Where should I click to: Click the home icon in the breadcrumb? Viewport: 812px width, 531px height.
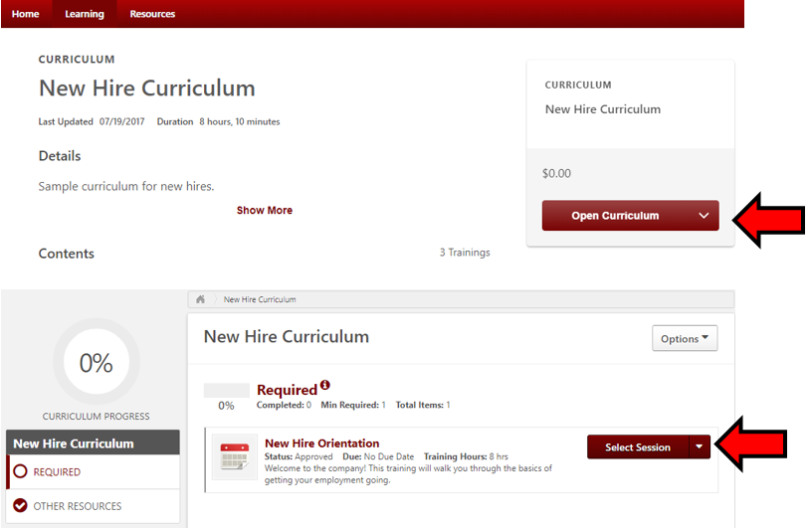tap(200, 299)
